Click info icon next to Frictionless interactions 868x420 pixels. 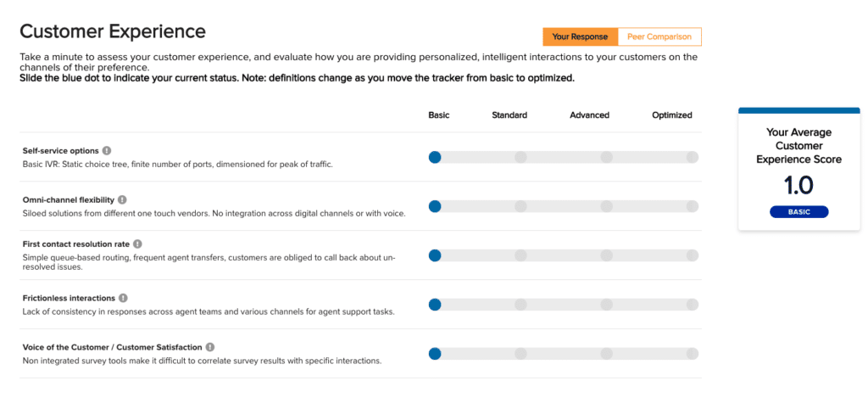coord(123,298)
